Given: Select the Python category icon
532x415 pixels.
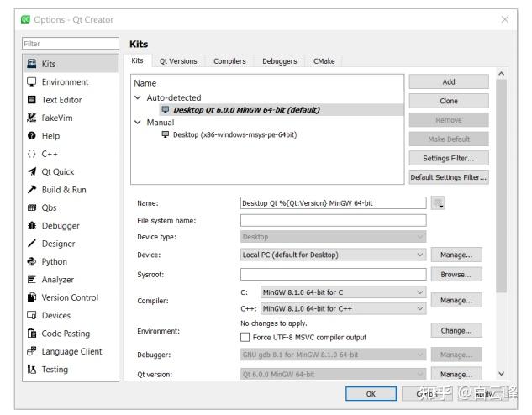Looking at the screenshot, I should (x=32, y=261).
